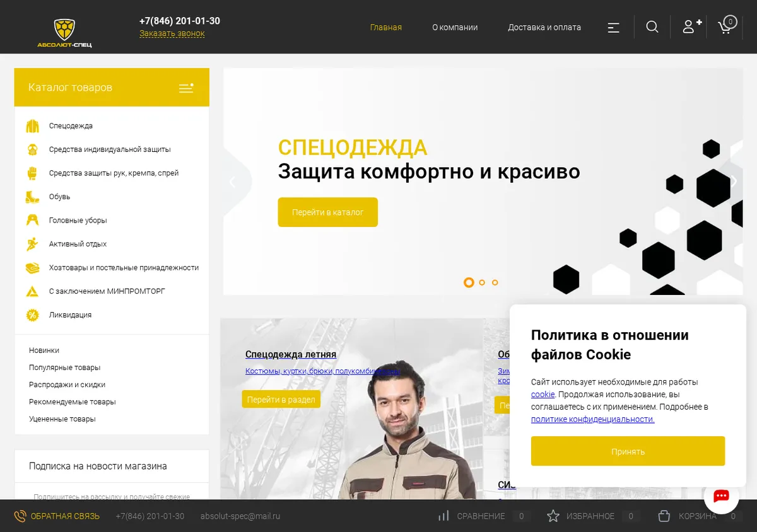Select the second slider dot indicator

pos(482,282)
